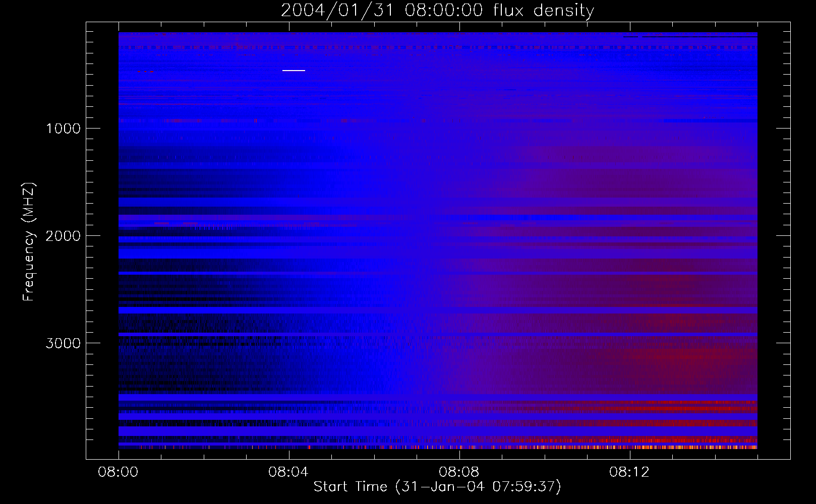816x504 pixels.
Task: Click the plot title '2004/01/31 08:00:00 flux density'
Action: click(437, 10)
